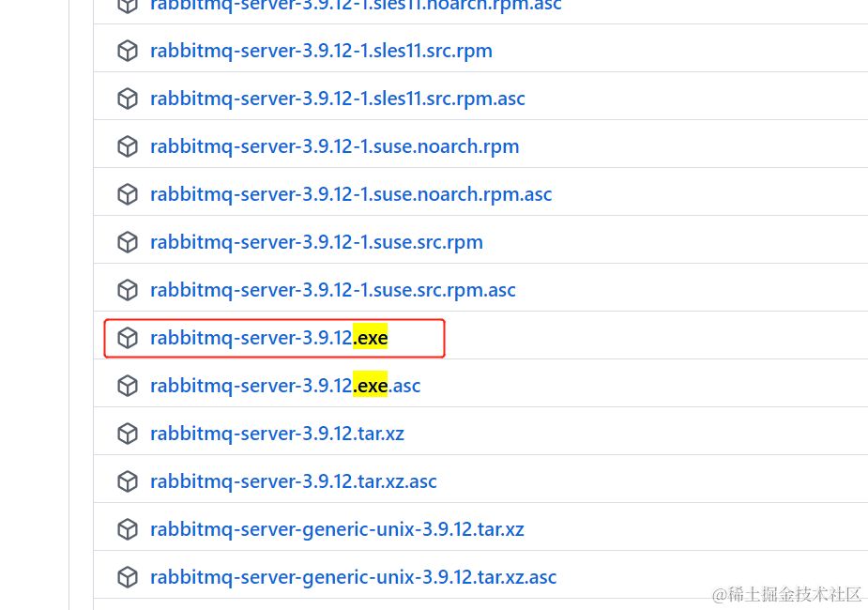Download rabbitmq-server-3.9.12-1.suse.noarch.rpm.asc
This screenshot has width=868, height=610.
(x=351, y=194)
